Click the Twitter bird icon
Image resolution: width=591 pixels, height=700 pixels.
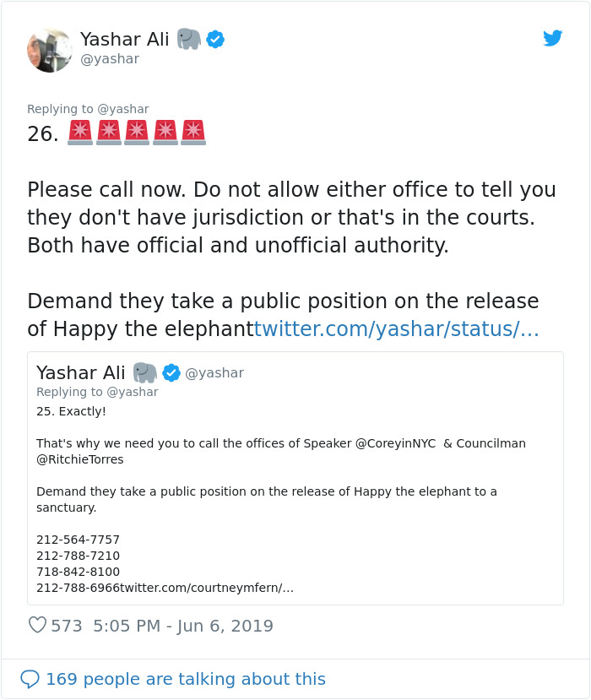pyautogui.click(x=554, y=38)
